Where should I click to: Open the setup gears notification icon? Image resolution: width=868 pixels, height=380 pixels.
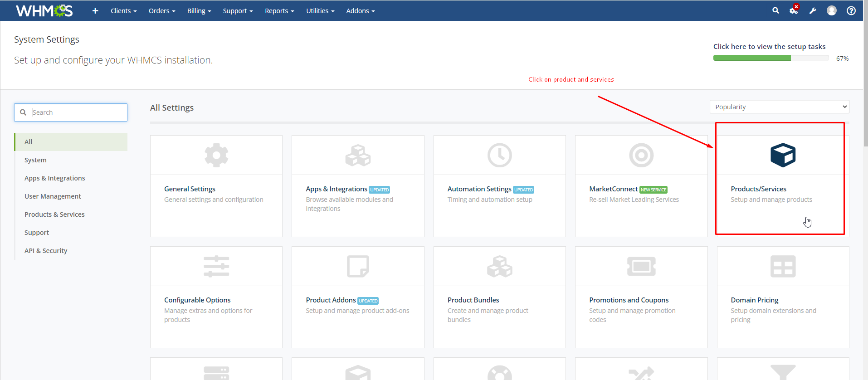(794, 10)
